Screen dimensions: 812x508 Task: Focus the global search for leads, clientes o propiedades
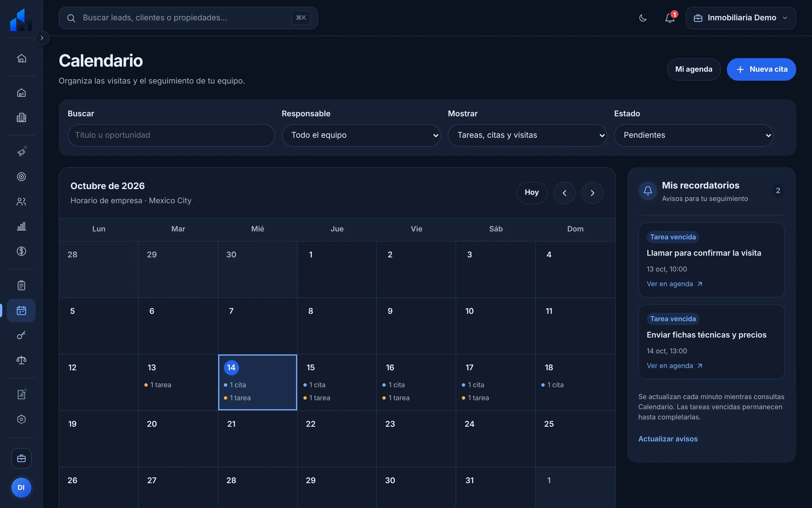[188, 18]
